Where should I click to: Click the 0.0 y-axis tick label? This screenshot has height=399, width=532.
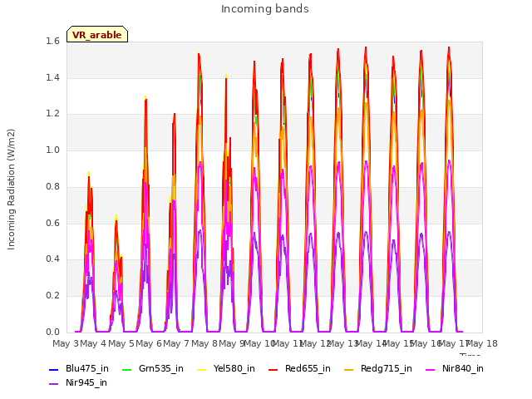click(52, 332)
